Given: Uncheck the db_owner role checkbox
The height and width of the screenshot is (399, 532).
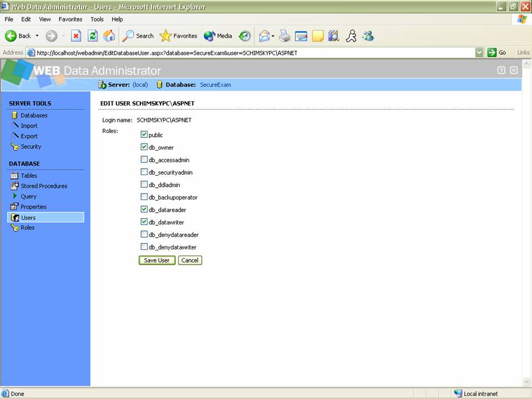Looking at the screenshot, I should pyautogui.click(x=144, y=147).
